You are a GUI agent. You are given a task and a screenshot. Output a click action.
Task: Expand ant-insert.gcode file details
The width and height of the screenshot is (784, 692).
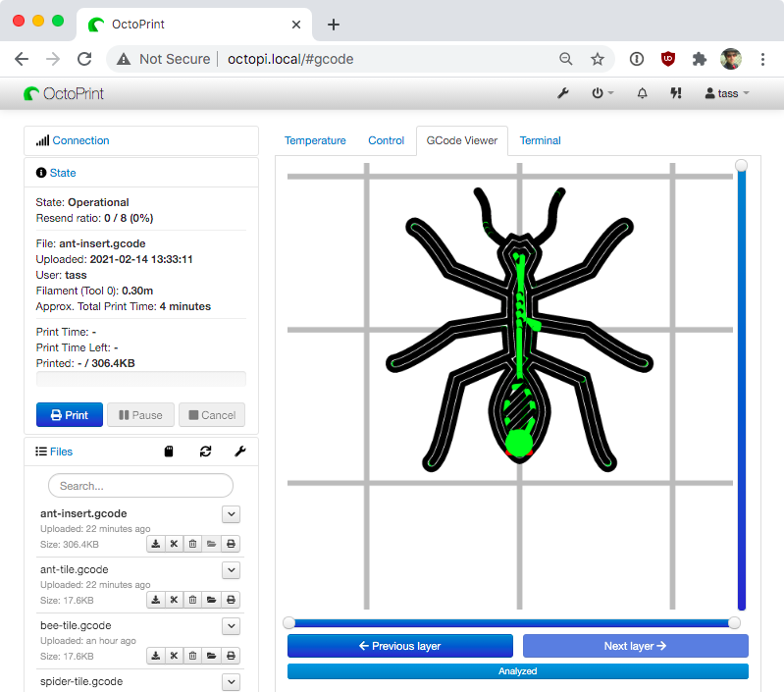(x=231, y=514)
